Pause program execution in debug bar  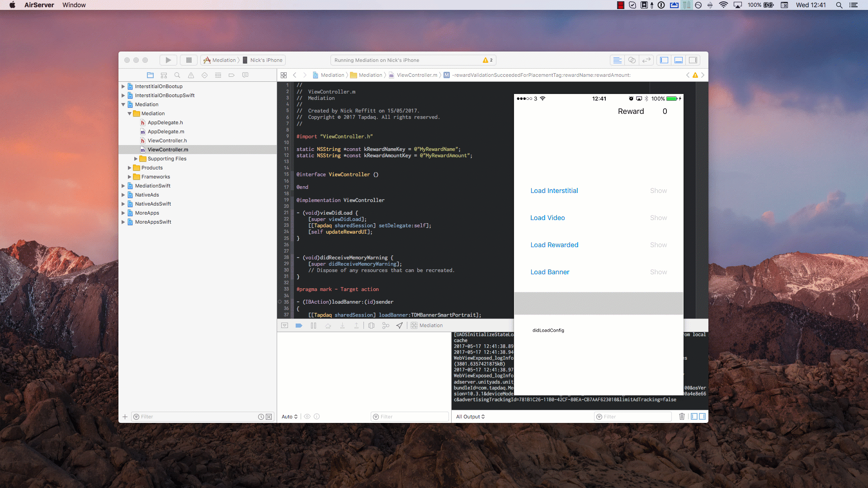pyautogui.click(x=313, y=325)
